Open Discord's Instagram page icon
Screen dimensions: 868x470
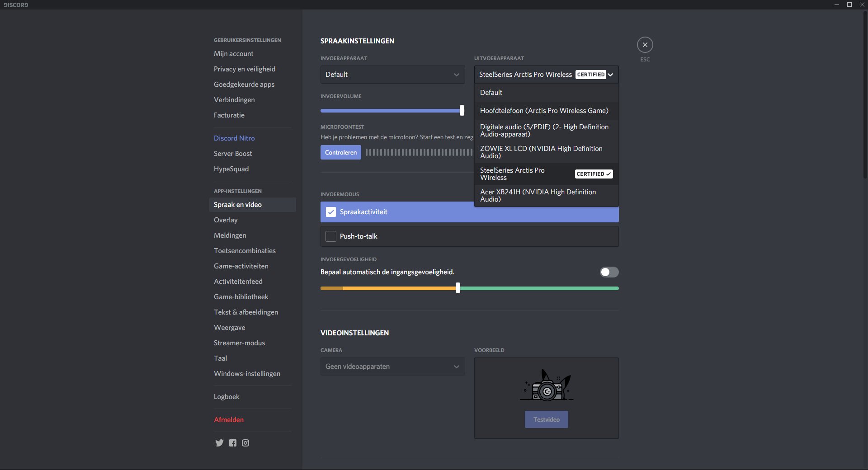click(x=245, y=443)
